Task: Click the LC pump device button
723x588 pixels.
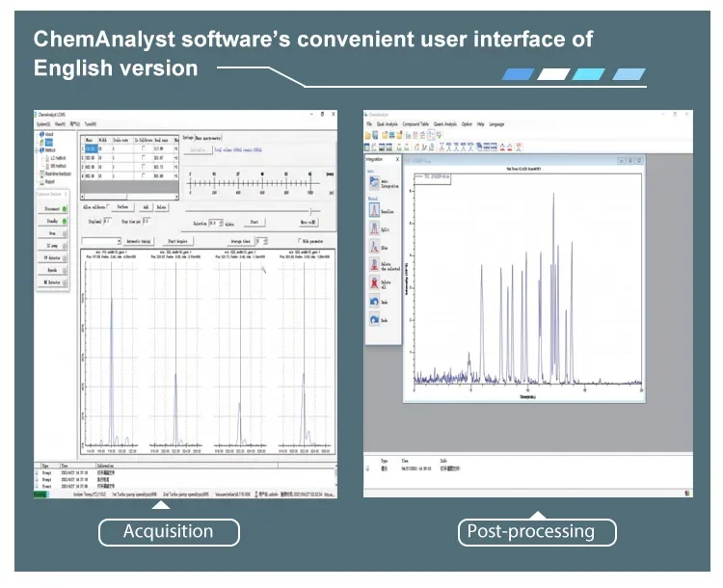Action: click(x=53, y=246)
